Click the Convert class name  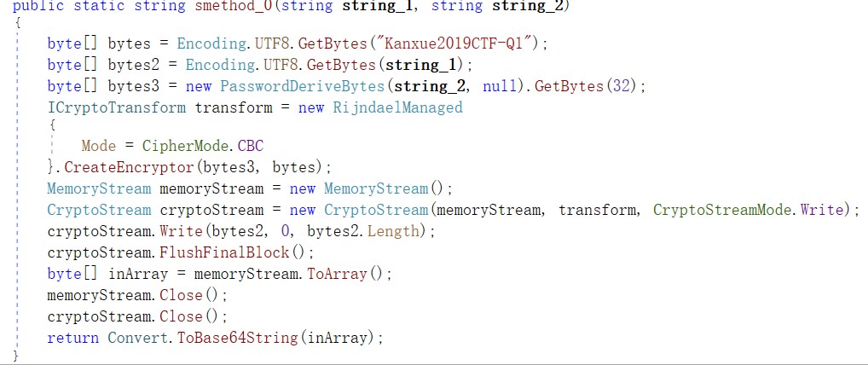click(138, 338)
